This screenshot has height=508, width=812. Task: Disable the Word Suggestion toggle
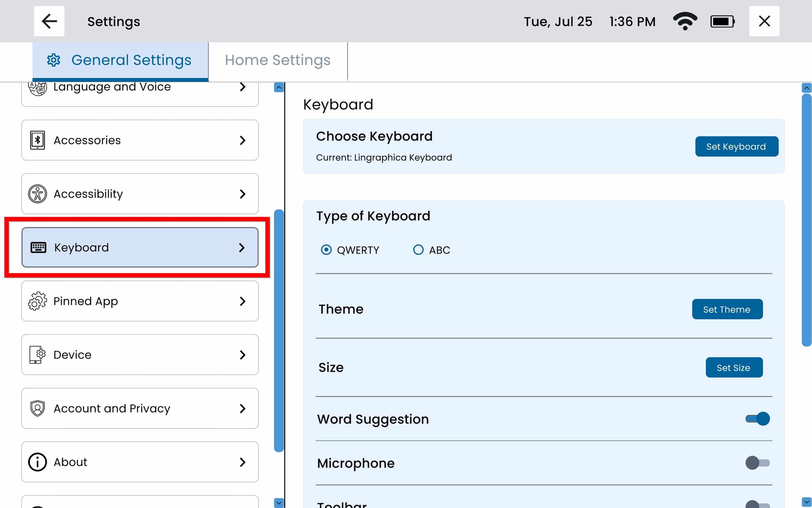[x=757, y=419]
